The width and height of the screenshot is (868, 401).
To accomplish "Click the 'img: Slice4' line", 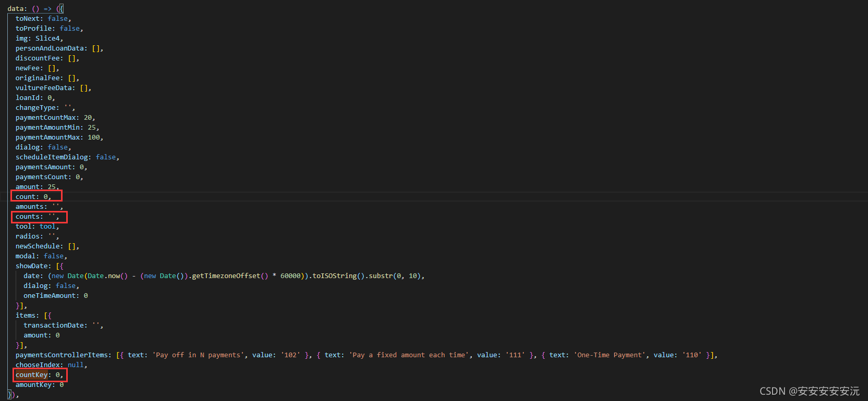I will [x=39, y=39].
